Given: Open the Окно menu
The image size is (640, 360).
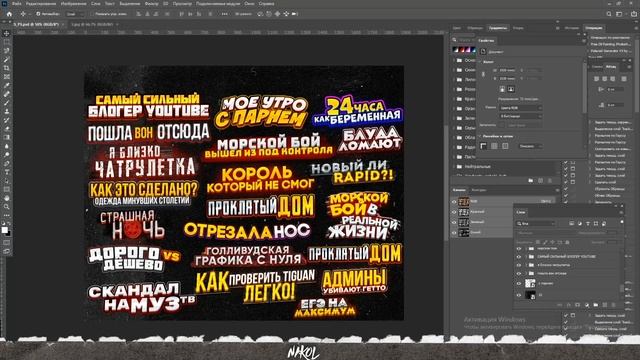Looking at the screenshot, I should [x=249, y=4].
